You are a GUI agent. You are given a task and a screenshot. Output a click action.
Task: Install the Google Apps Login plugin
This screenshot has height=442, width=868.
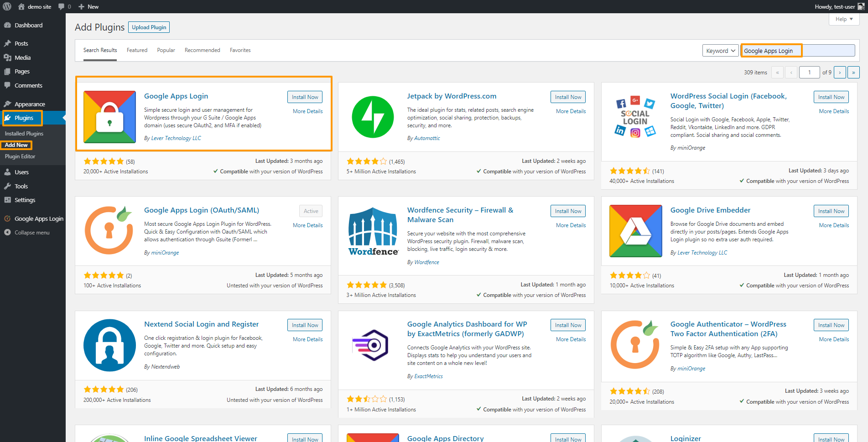[x=305, y=97]
